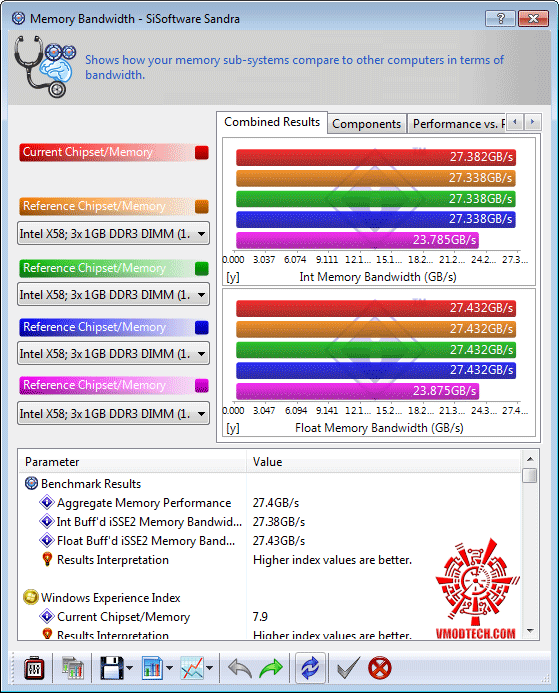This screenshot has width=559, height=693.
Task: Click the results list scroll down arrow
Action: coord(530,631)
